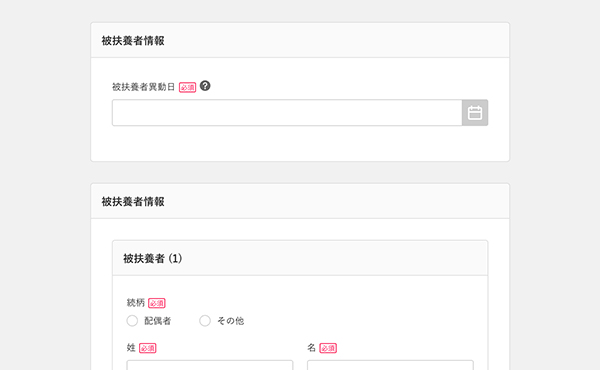Select the 配偶者 radio button
The width and height of the screenshot is (600, 370).
(x=132, y=321)
